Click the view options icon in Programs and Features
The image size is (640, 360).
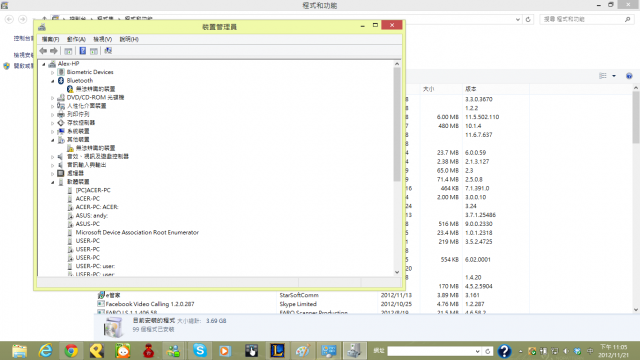click(603, 76)
